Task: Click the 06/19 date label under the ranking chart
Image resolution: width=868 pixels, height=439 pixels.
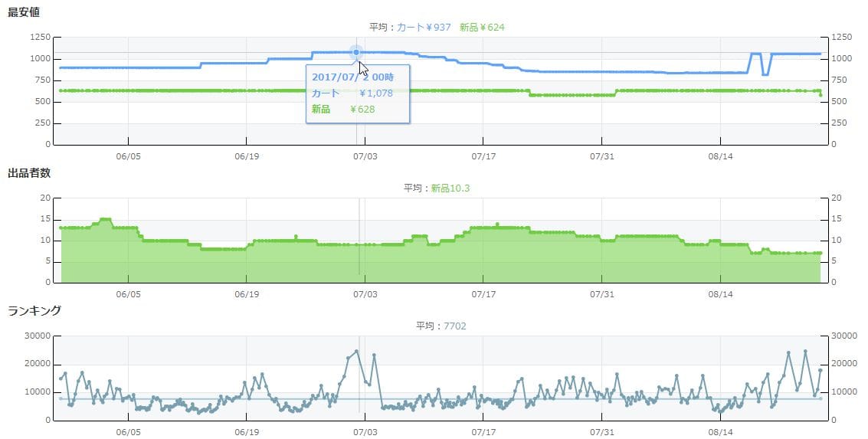Action: [246, 431]
